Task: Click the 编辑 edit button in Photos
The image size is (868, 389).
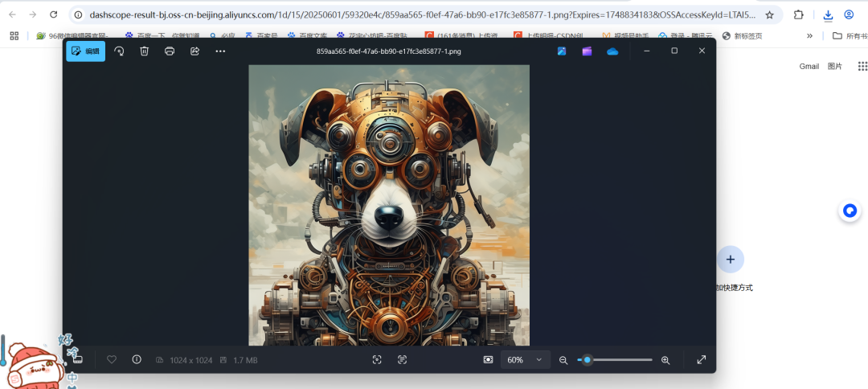Action: click(86, 51)
